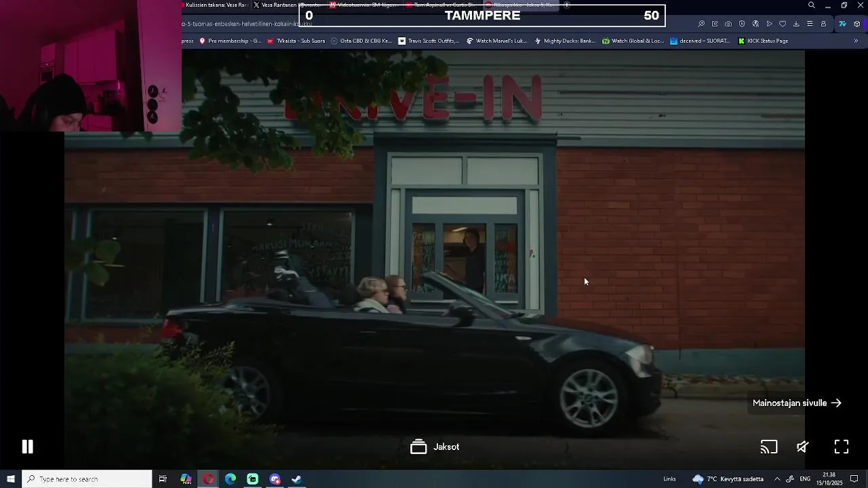Switch the video player to fullscreen
This screenshot has width=868, height=488.
pos(842,447)
